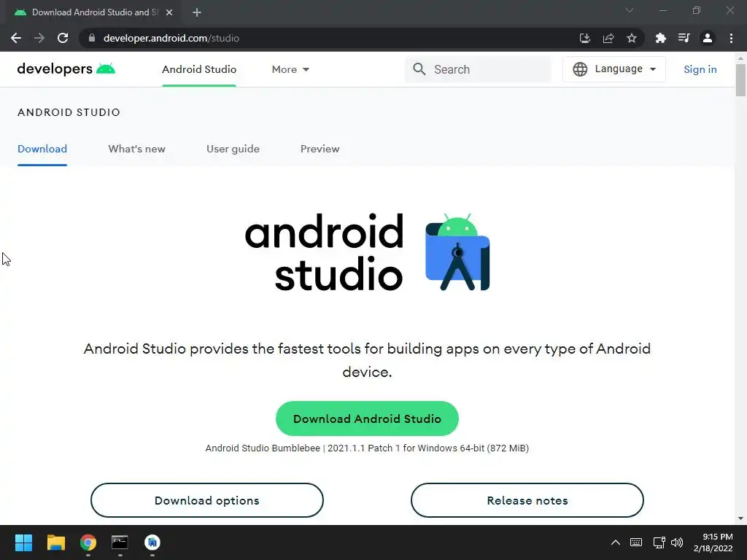The height and width of the screenshot is (560, 747).
Task: Open the media controls icon in Chrome toolbar
Action: coord(684,38)
